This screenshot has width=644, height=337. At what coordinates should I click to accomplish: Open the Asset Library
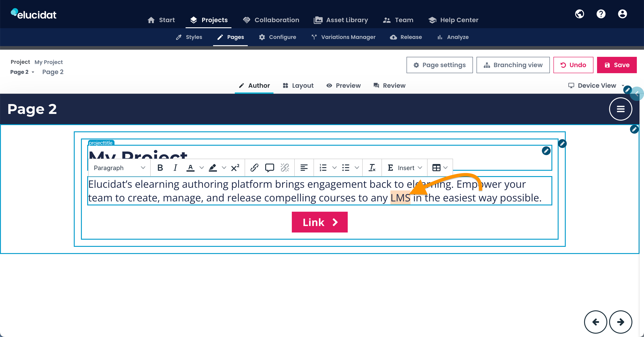coord(341,20)
